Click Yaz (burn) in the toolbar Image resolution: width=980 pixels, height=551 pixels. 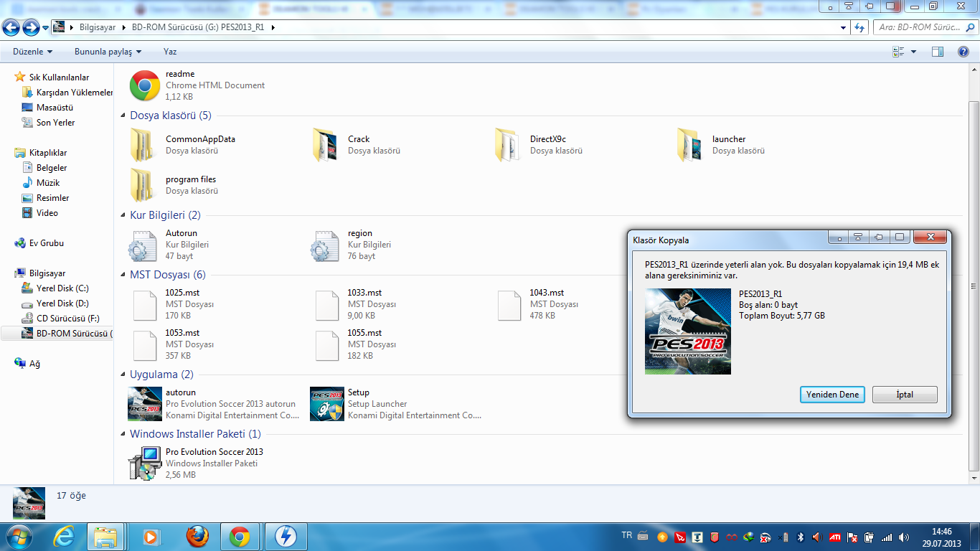pyautogui.click(x=170, y=52)
